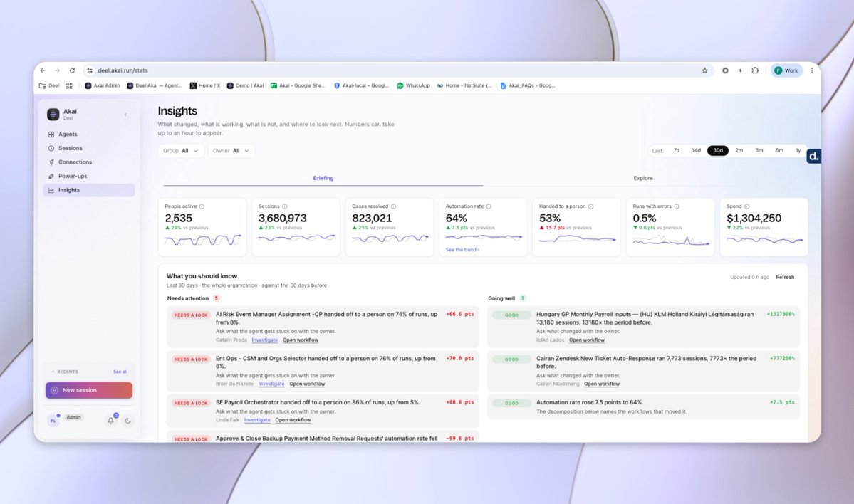Open the Akai Admin bookmark
Viewport: 854px width, 504px height.
coord(103,85)
